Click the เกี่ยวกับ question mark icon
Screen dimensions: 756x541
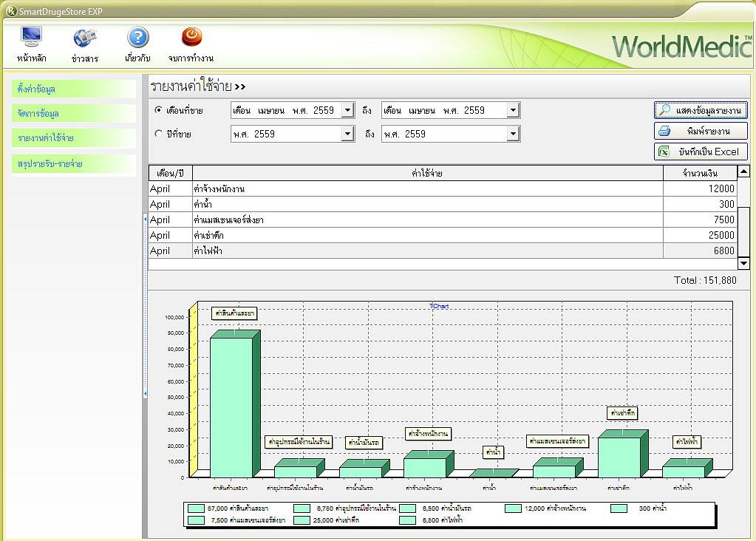pyautogui.click(x=137, y=37)
